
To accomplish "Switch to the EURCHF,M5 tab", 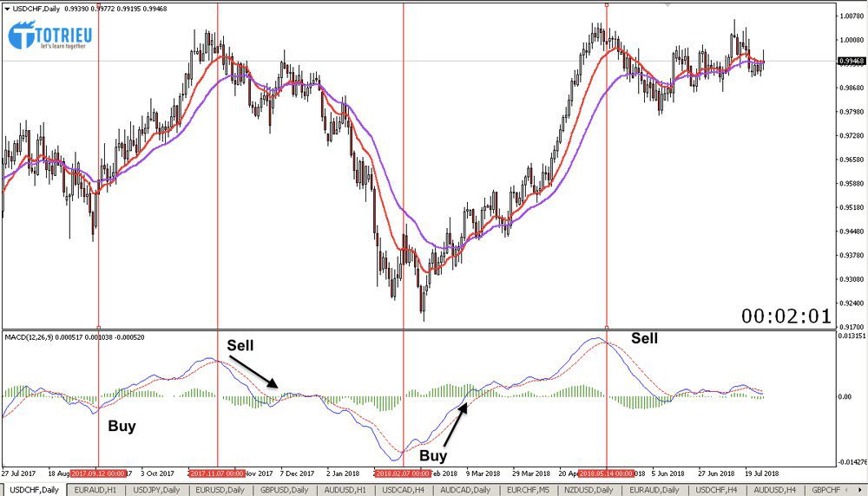I will (x=527, y=490).
